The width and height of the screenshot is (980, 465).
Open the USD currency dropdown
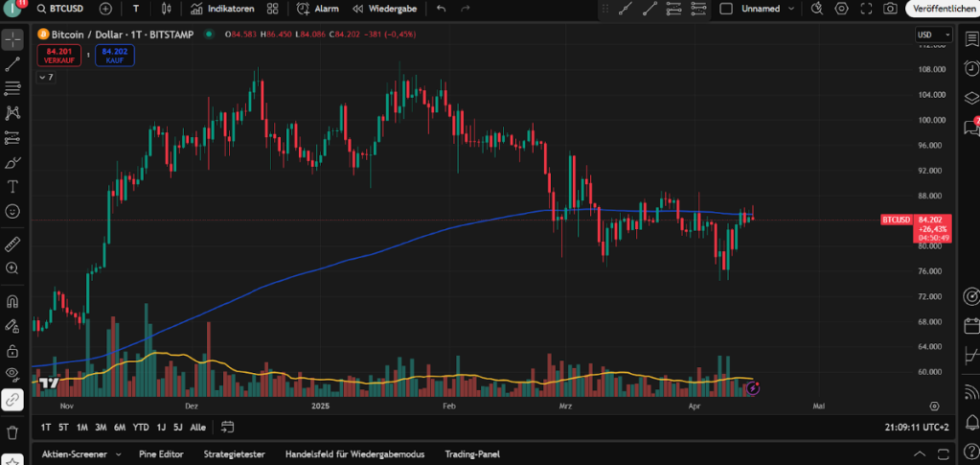click(934, 35)
